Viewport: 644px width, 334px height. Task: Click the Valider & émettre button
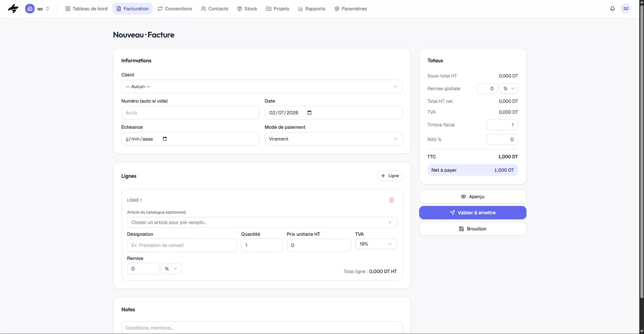tap(473, 212)
